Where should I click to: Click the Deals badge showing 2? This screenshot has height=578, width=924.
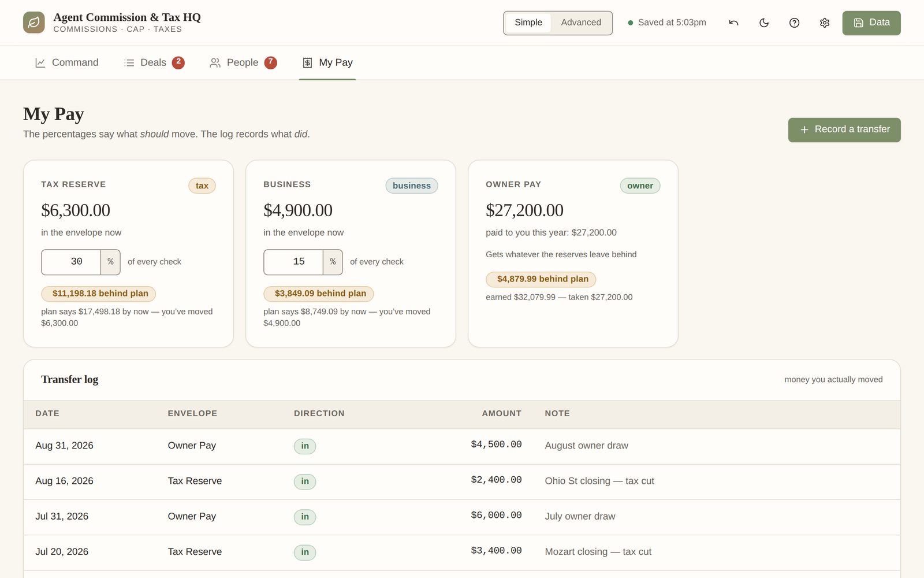click(178, 62)
